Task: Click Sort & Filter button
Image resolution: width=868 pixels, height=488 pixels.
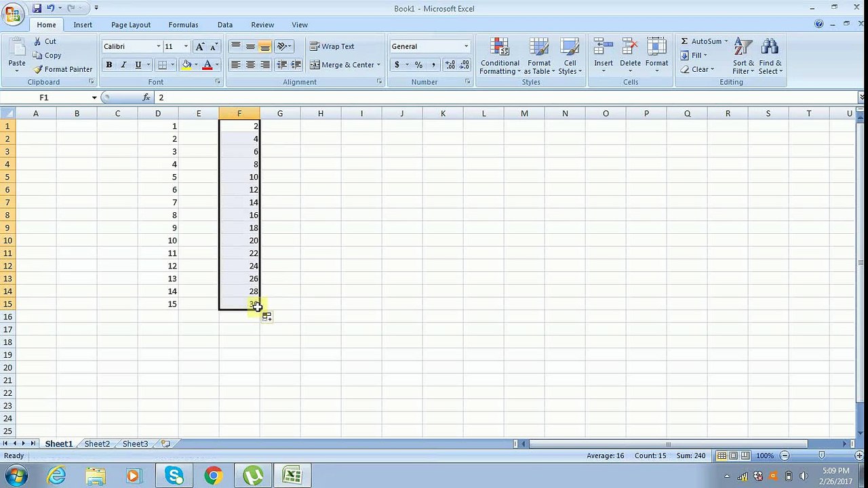Action: [x=743, y=56]
